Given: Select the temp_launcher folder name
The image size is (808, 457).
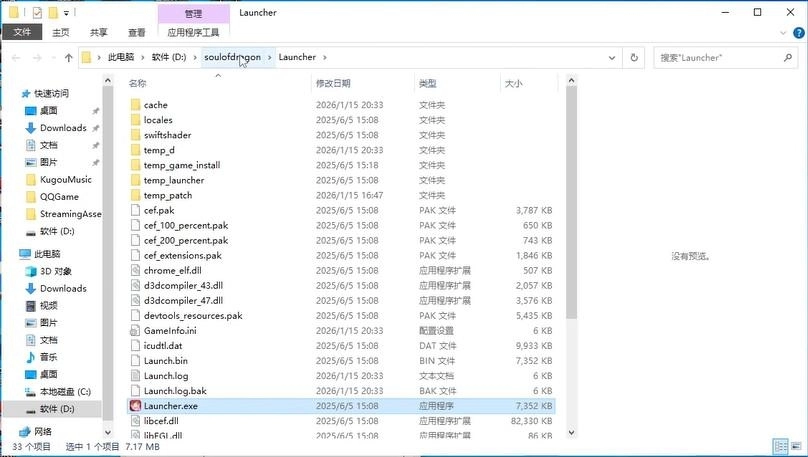Looking at the screenshot, I should pyautogui.click(x=174, y=180).
